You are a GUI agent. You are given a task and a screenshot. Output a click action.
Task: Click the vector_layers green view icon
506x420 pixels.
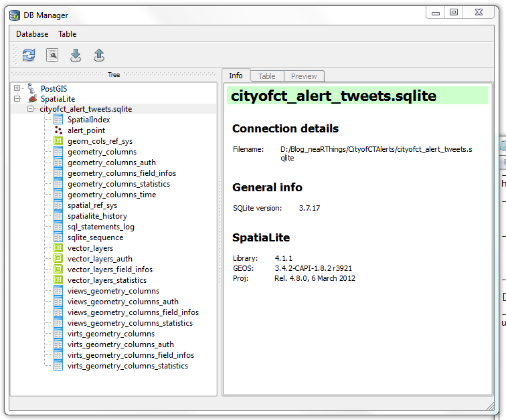pyautogui.click(x=58, y=248)
